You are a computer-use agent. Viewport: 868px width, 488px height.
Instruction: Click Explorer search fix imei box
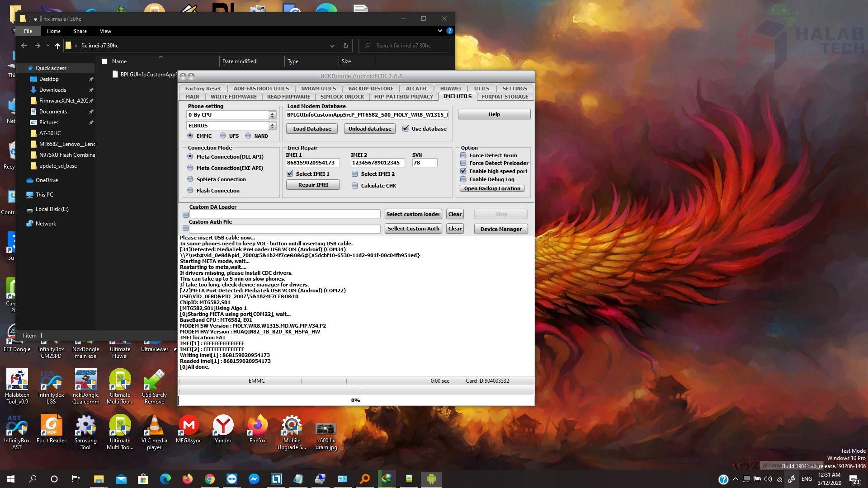pos(404,46)
